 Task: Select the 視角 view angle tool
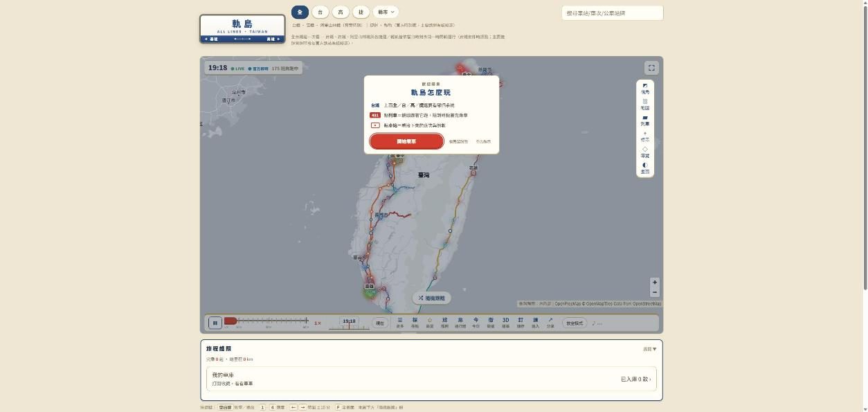click(x=645, y=89)
